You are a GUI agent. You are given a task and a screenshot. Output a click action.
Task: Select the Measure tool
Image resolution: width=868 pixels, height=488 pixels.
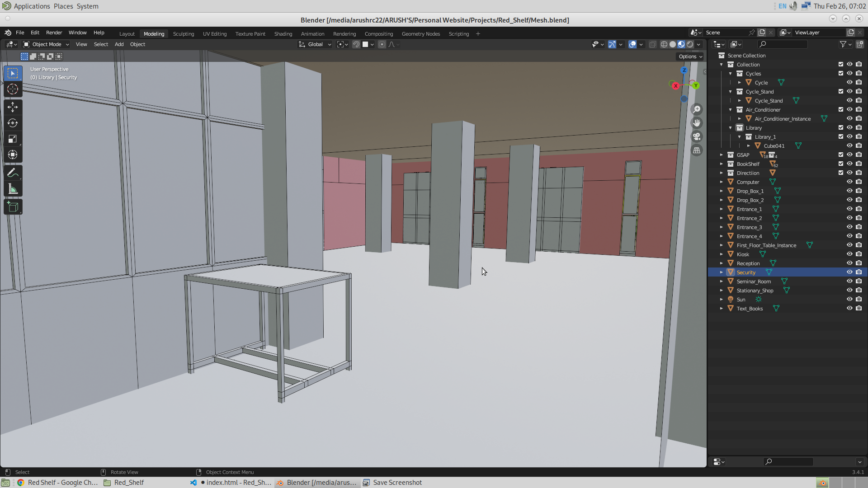(x=12, y=188)
